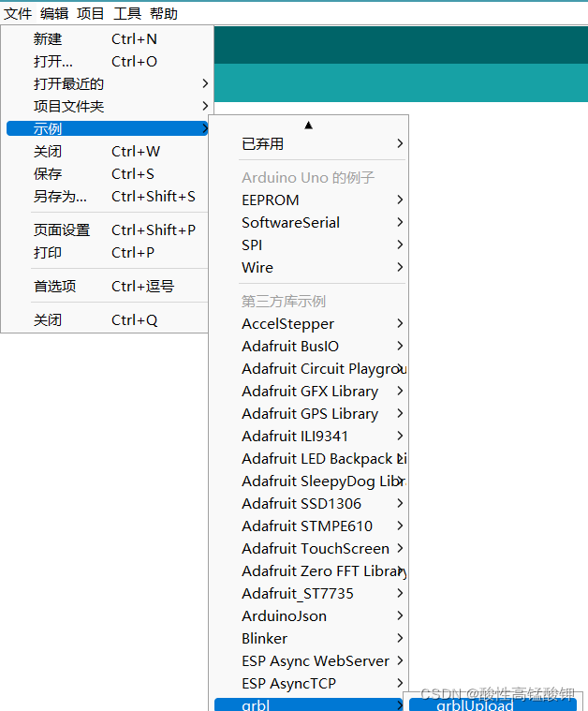The height and width of the screenshot is (711, 588).
Task: Open the 文件 menu
Action: 18,14
